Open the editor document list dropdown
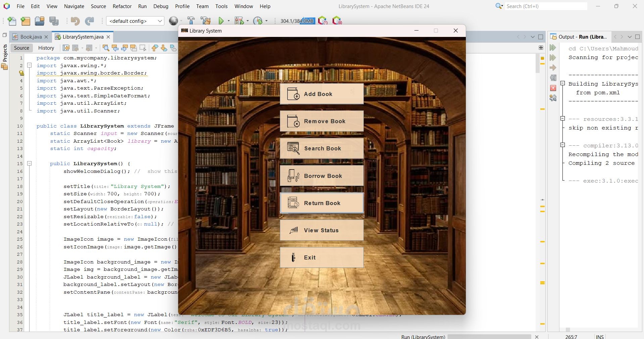This screenshot has height=339, width=644. pyautogui.click(x=533, y=37)
